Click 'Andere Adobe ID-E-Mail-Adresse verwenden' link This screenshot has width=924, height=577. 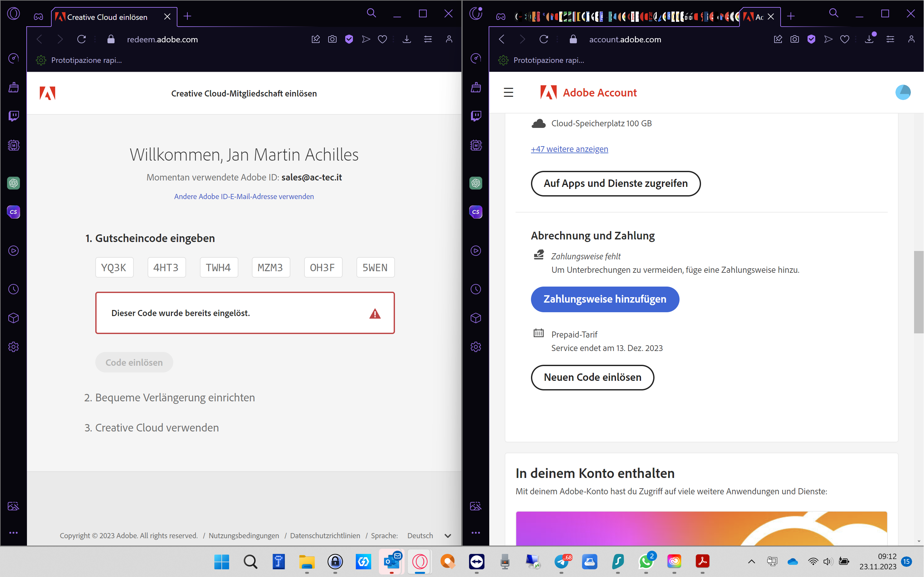(244, 197)
